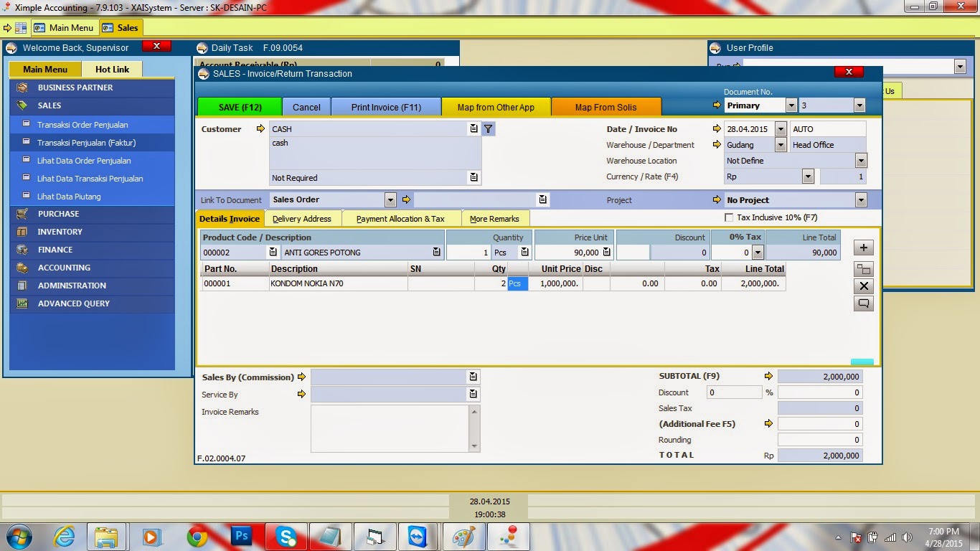Image resolution: width=980 pixels, height=551 pixels.
Task: Click the comment bubble icon beside item grid
Action: (864, 303)
